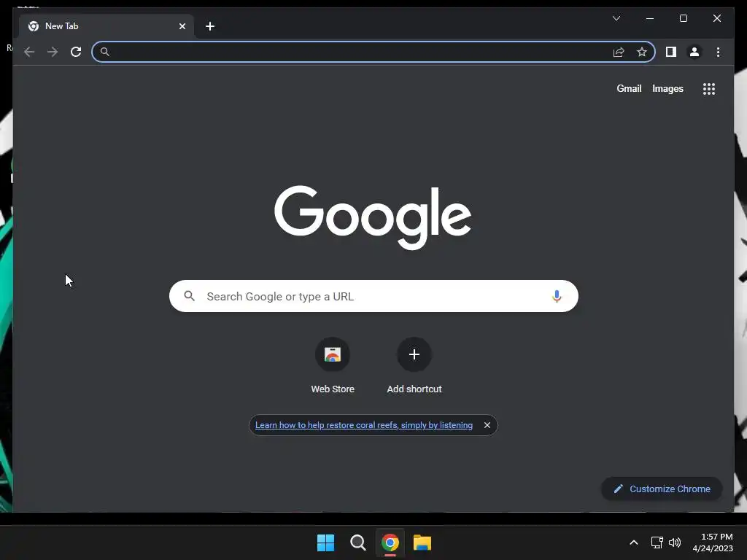Image resolution: width=747 pixels, height=560 pixels.
Task: Click Customize Chrome button
Action: tap(662, 489)
